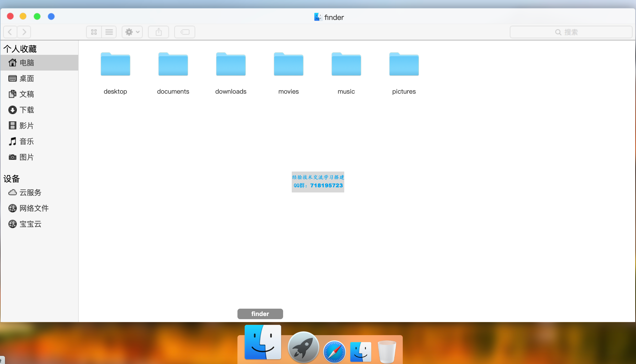Image resolution: width=636 pixels, height=364 pixels.
Task: Open 音乐 sidebar item
Action: 26,141
